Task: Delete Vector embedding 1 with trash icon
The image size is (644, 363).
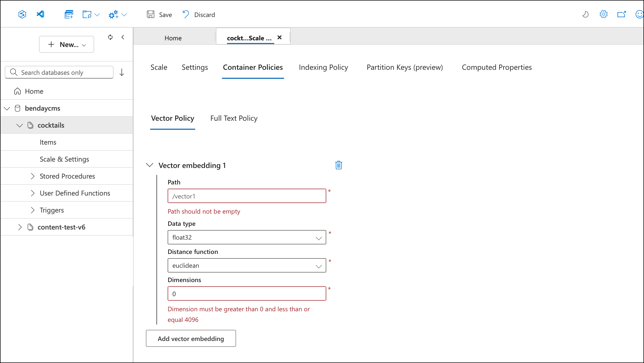Action: click(338, 165)
